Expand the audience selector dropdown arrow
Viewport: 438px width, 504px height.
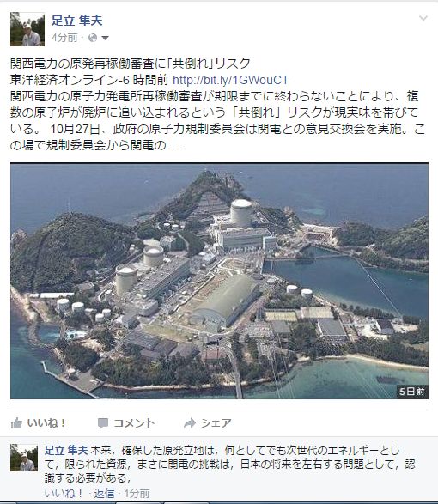[x=105, y=39]
